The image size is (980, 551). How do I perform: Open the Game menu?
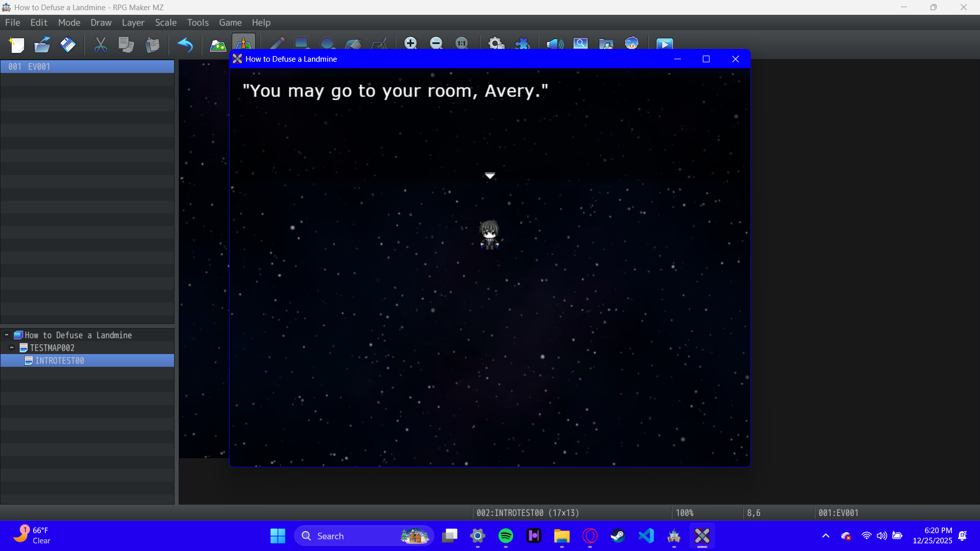[x=230, y=22]
